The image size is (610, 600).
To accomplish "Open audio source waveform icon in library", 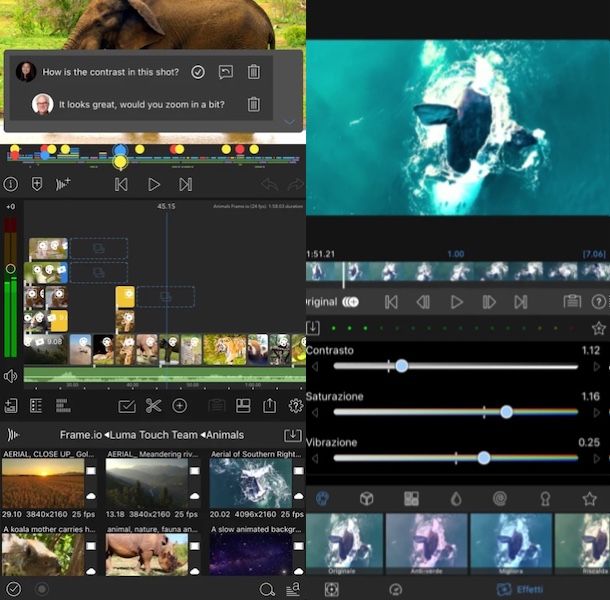I will (13, 435).
